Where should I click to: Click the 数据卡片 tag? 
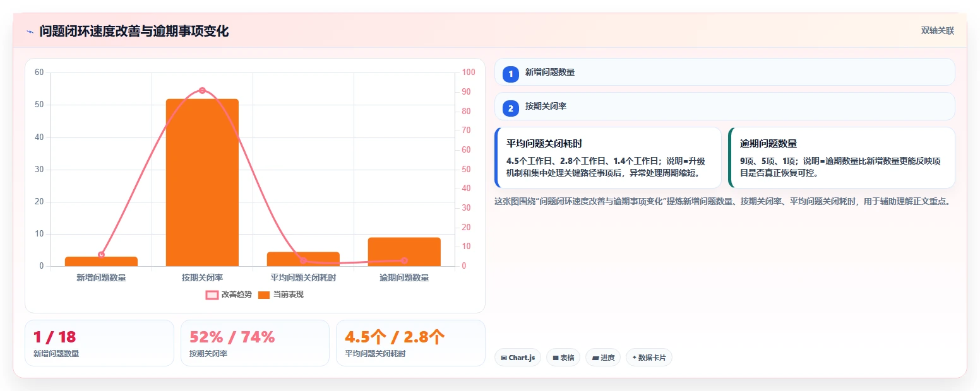tap(649, 358)
